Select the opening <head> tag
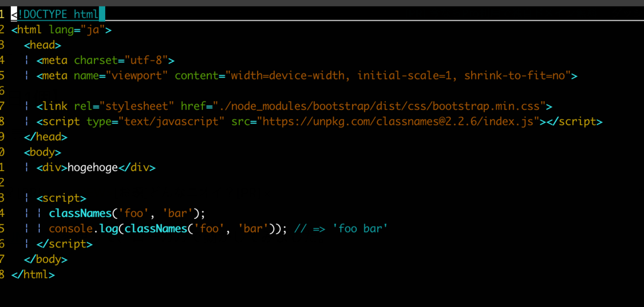This screenshot has width=644, height=307. tap(42, 45)
